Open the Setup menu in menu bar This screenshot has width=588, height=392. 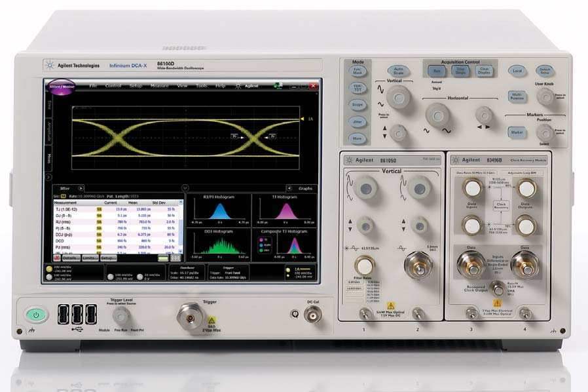coord(136,86)
